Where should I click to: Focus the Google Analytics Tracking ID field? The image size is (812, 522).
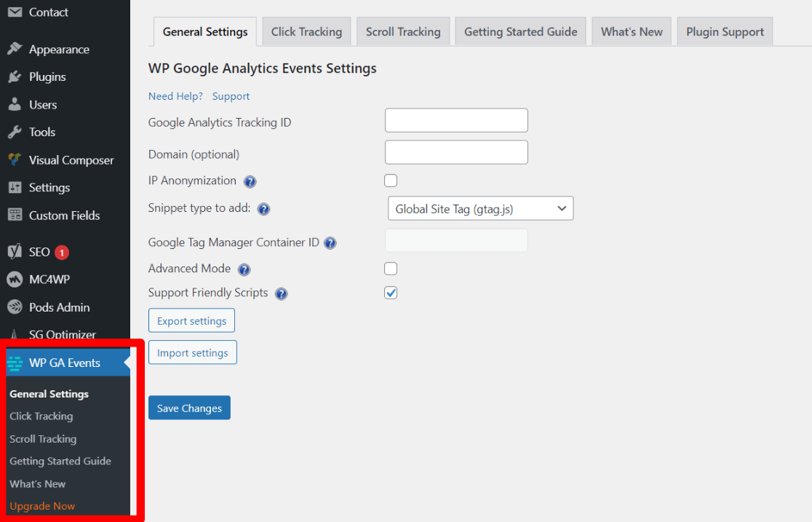(x=456, y=120)
